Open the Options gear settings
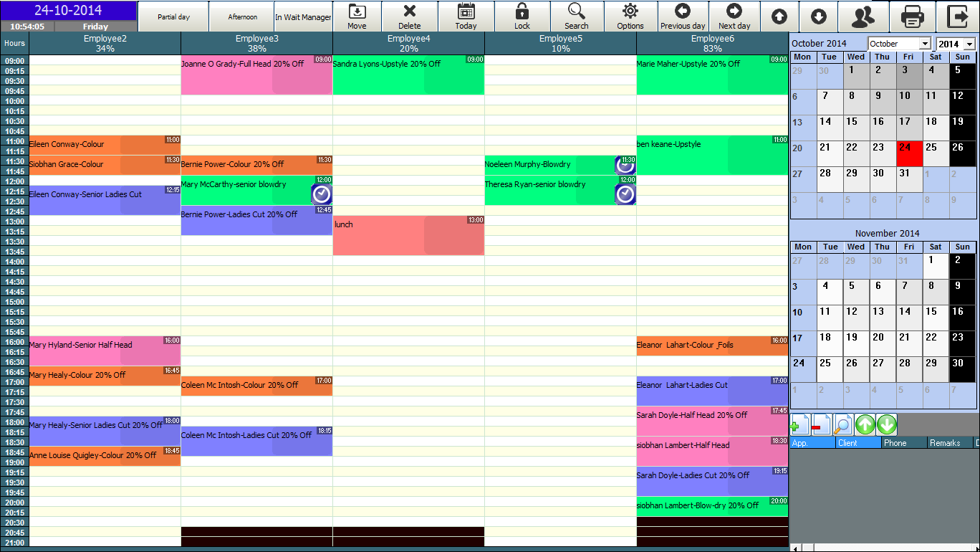Viewport: 980px width, 552px height. click(x=630, y=16)
